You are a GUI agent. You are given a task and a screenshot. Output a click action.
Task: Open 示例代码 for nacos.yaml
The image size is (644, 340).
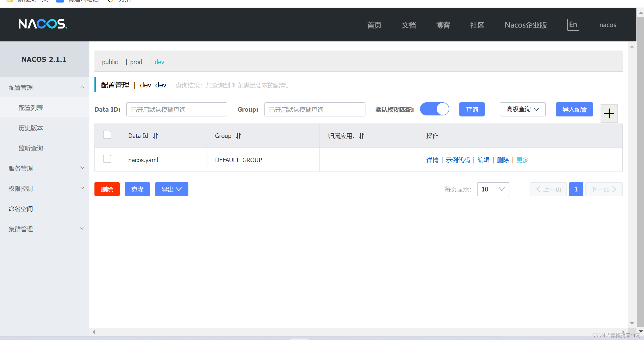[458, 160]
